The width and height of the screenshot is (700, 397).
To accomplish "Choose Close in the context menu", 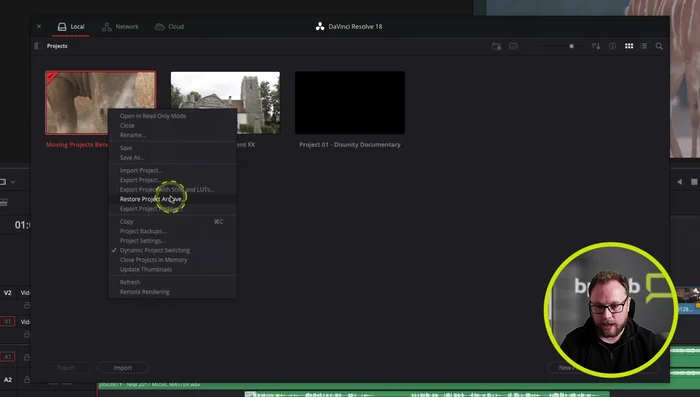I will (127, 125).
